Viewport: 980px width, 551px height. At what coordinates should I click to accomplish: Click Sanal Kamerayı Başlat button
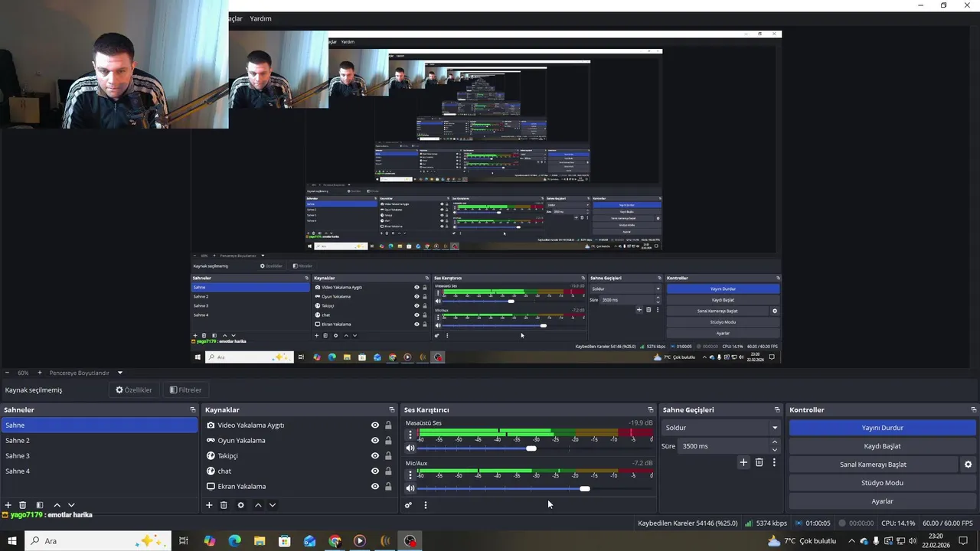click(873, 465)
